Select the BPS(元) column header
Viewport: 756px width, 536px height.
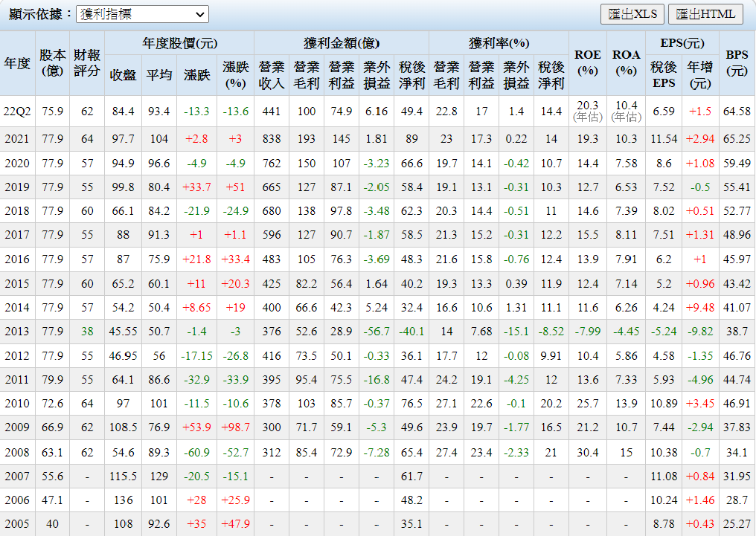pyautogui.click(x=737, y=63)
